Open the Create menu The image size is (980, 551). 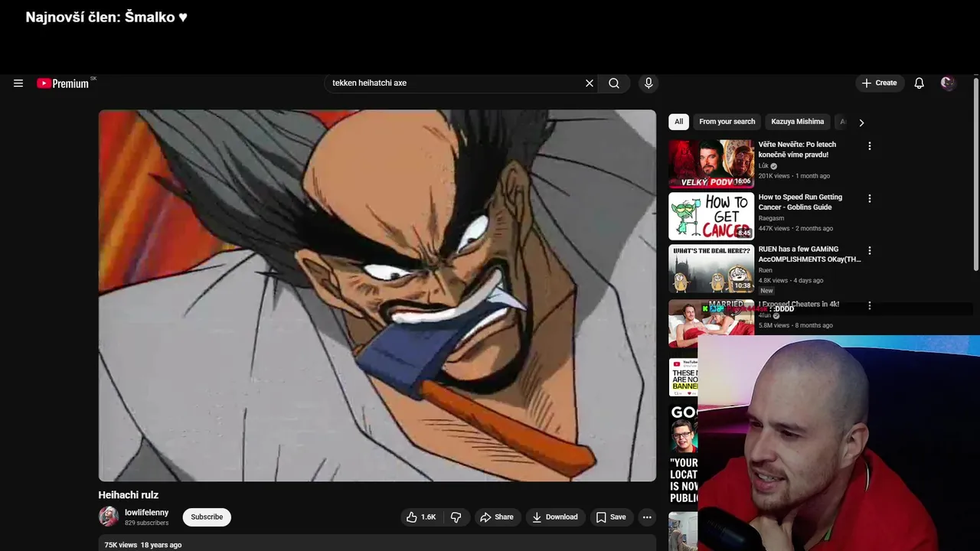[879, 83]
